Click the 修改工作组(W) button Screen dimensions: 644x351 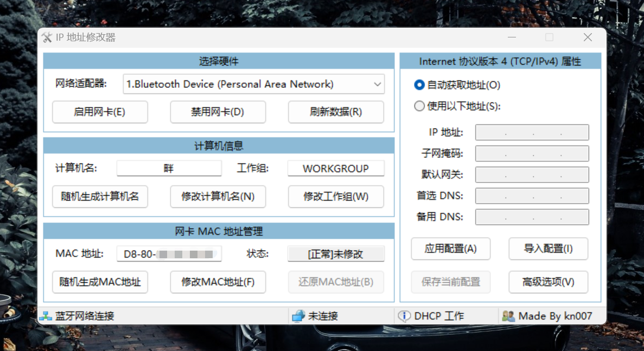(x=336, y=196)
